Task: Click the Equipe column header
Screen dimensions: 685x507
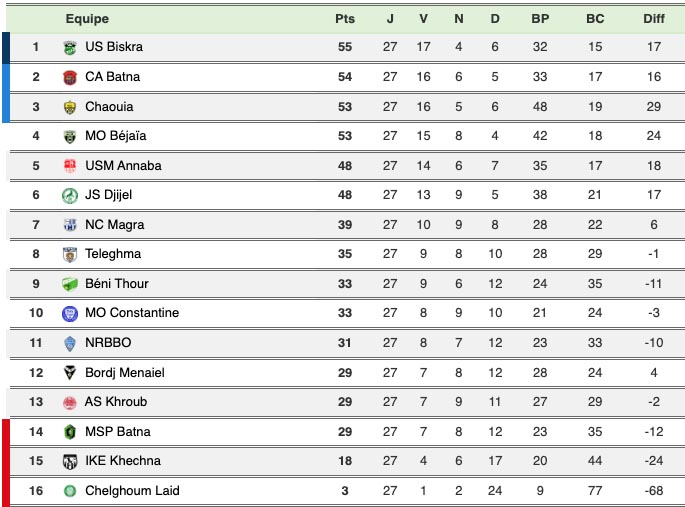Action: coord(87,18)
